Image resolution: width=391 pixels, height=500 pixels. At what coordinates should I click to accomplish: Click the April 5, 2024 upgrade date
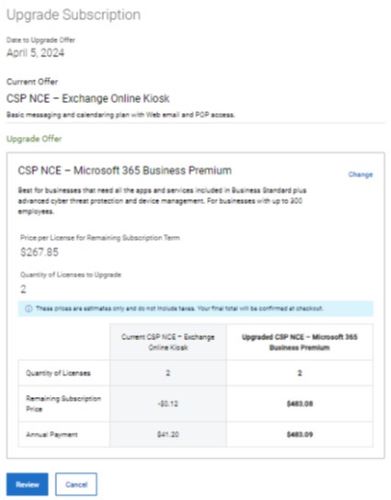point(35,53)
